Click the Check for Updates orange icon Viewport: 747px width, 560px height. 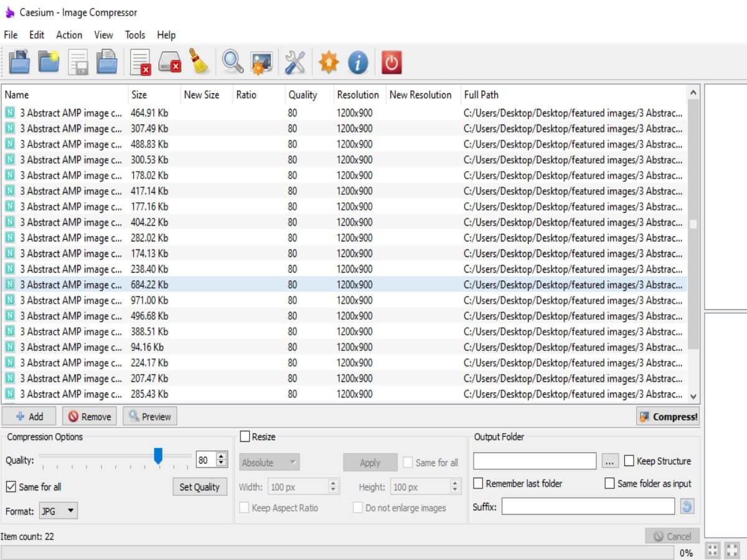click(x=329, y=62)
